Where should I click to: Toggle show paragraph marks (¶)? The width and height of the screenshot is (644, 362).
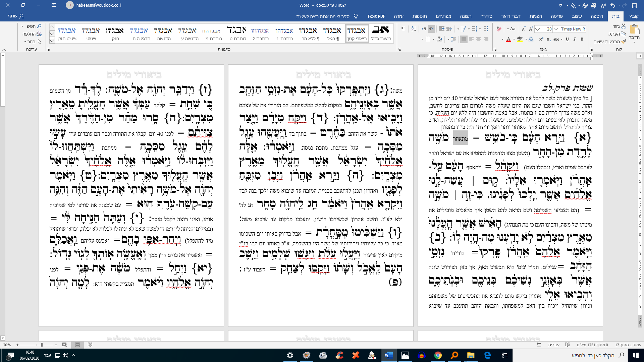403,29
